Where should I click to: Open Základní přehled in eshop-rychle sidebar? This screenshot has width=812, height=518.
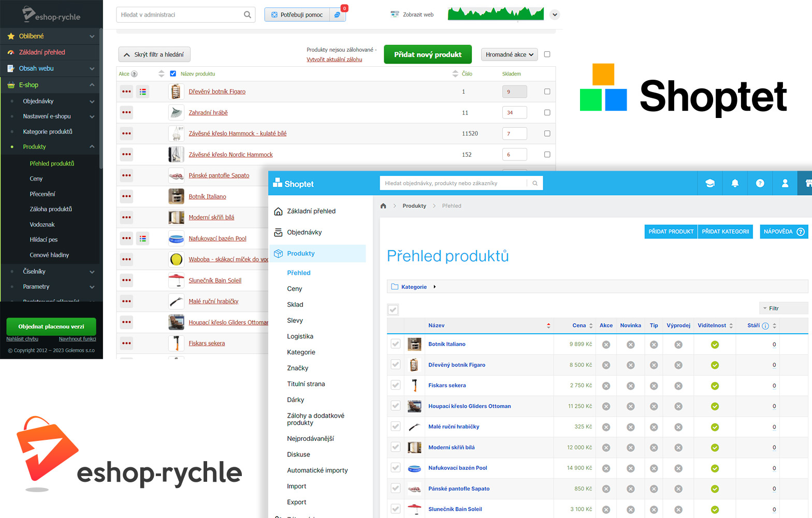[42, 52]
